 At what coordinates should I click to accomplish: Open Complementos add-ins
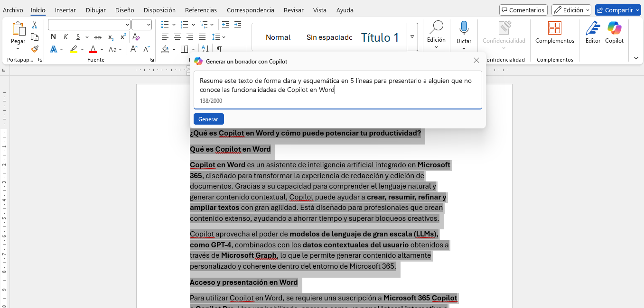[555, 33]
